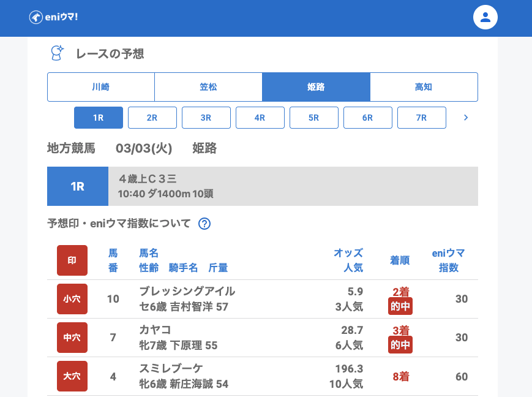Open the user account profile icon
The image size is (532, 397).
(x=485, y=17)
